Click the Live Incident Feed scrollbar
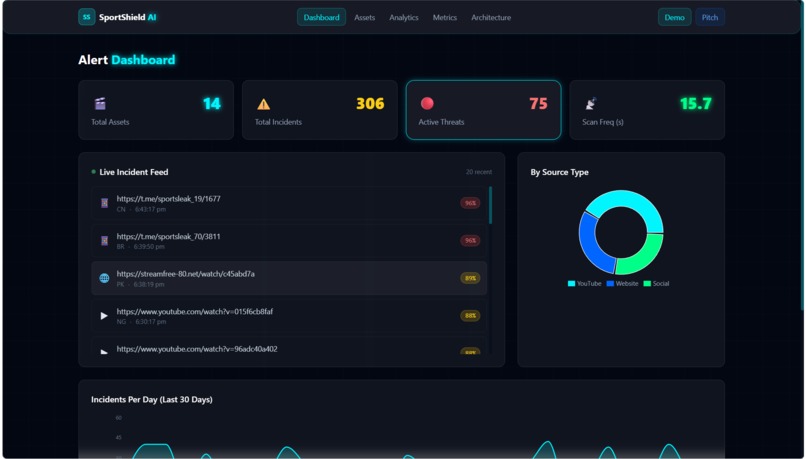 (x=490, y=205)
